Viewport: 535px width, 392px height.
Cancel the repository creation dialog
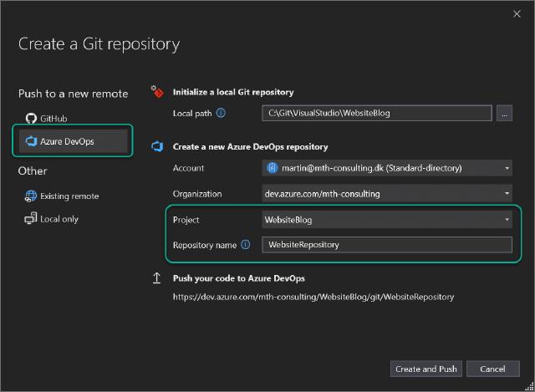click(x=492, y=369)
